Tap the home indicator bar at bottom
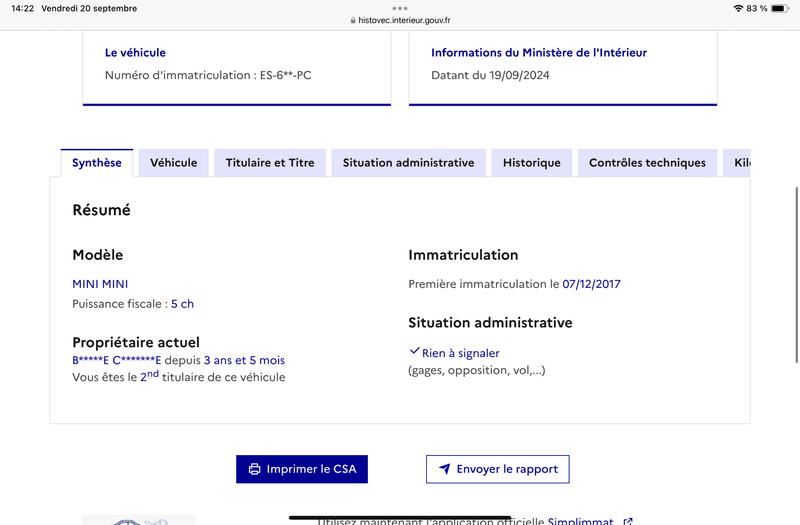The height and width of the screenshot is (525, 800). pos(400,517)
